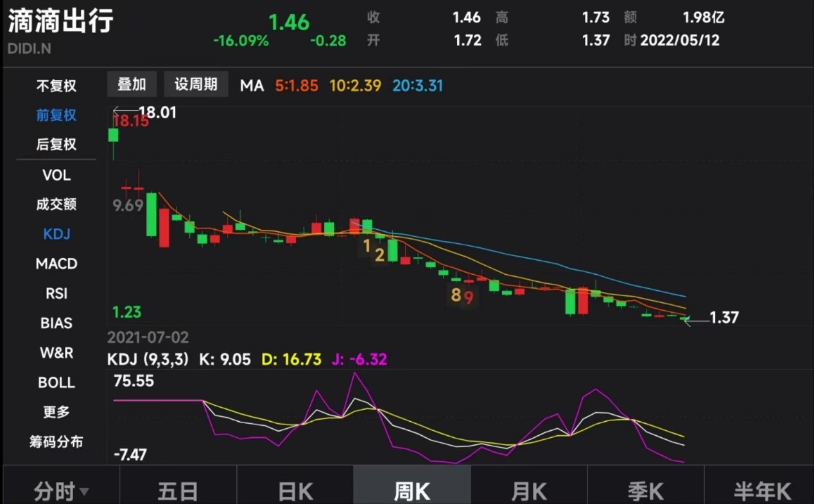814x504 pixels.
Task: Select the BIAS indicator
Action: point(56,323)
